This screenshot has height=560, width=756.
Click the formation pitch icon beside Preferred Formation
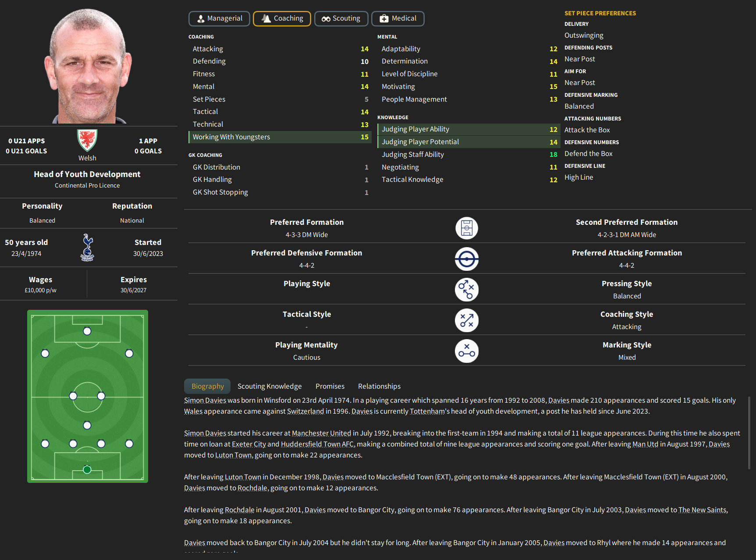[x=466, y=228]
